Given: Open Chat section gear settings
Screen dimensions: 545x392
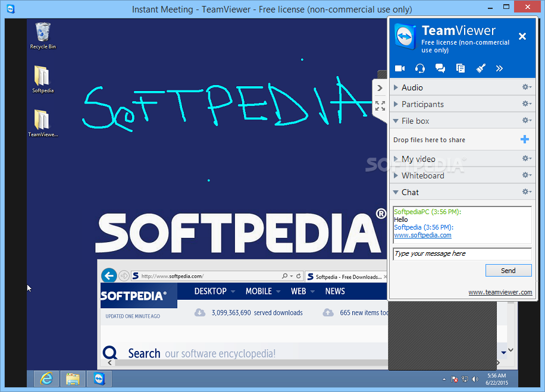Looking at the screenshot, I should click(x=527, y=192).
